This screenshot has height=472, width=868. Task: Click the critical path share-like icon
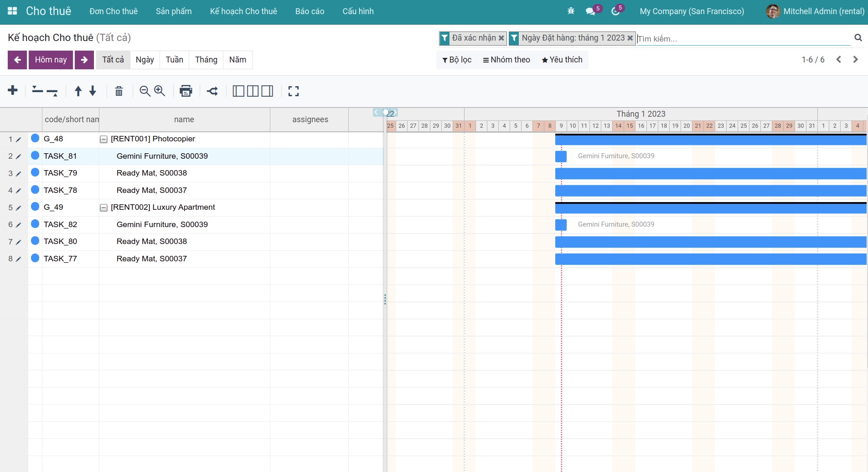[x=212, y=91]
